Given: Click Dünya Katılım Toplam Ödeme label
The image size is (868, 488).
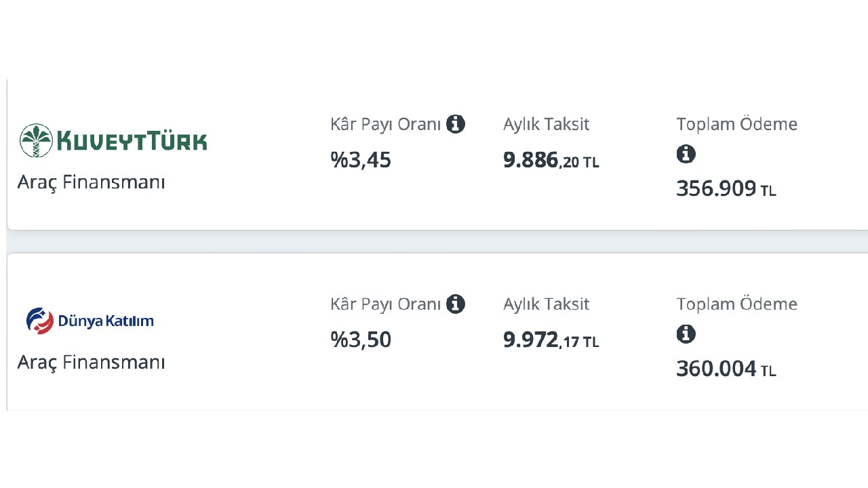Looking at the screenshot, I should click(737, 304).
